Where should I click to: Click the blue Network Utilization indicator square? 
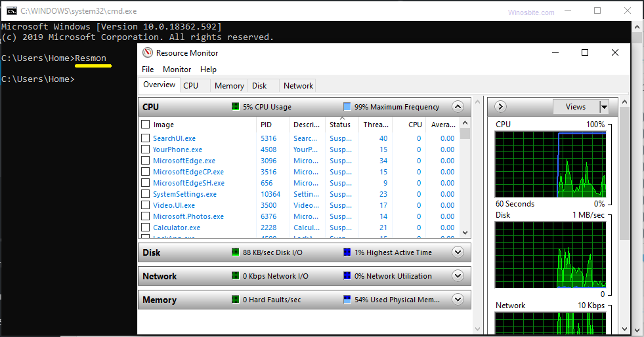coord(347,276)
